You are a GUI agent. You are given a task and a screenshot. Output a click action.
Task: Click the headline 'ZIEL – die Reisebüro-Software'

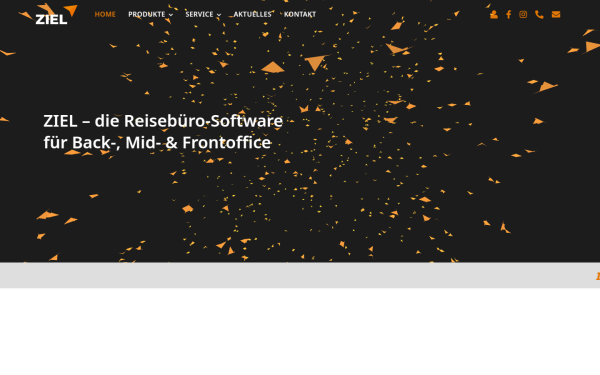pos(163,121)
